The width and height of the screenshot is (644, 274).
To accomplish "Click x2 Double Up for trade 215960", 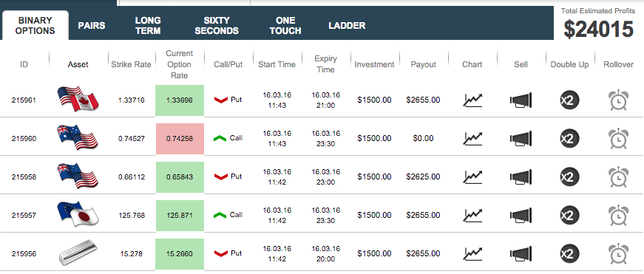I will 569,138.
